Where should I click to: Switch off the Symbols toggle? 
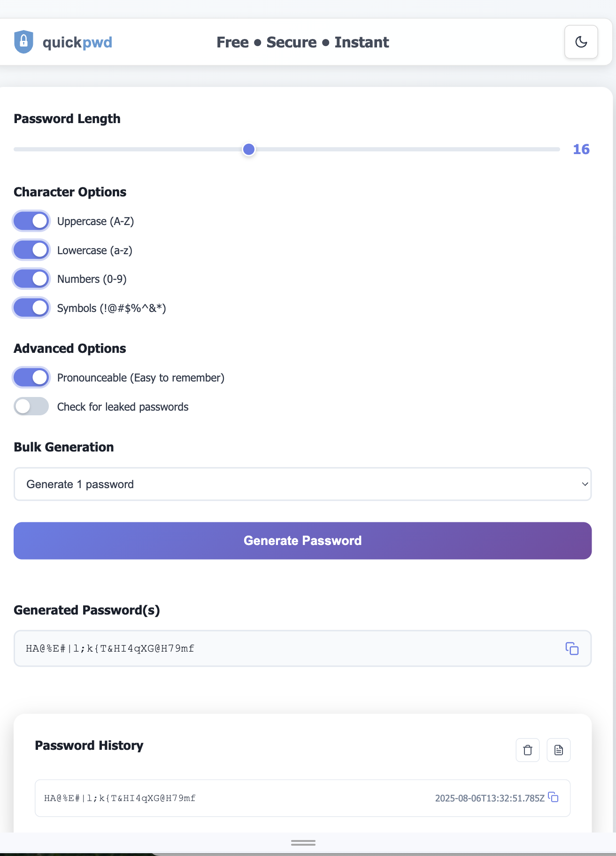(x=31, y=308)
